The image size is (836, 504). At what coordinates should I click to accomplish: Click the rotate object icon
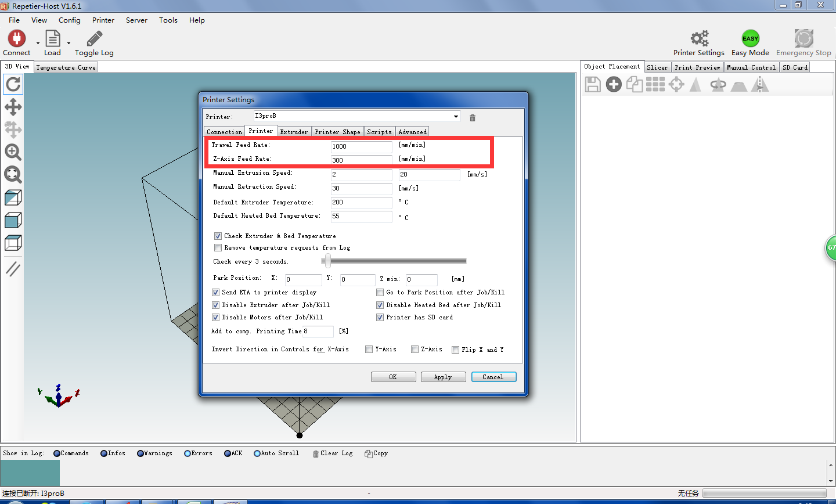[x=718, y=85]
